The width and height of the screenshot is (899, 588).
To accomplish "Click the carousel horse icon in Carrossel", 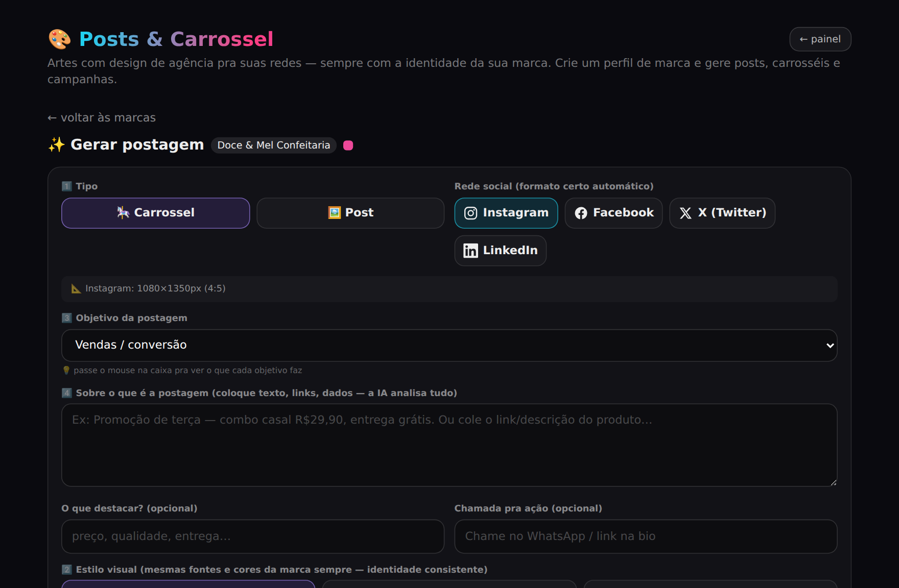I will tap(123, 213).
